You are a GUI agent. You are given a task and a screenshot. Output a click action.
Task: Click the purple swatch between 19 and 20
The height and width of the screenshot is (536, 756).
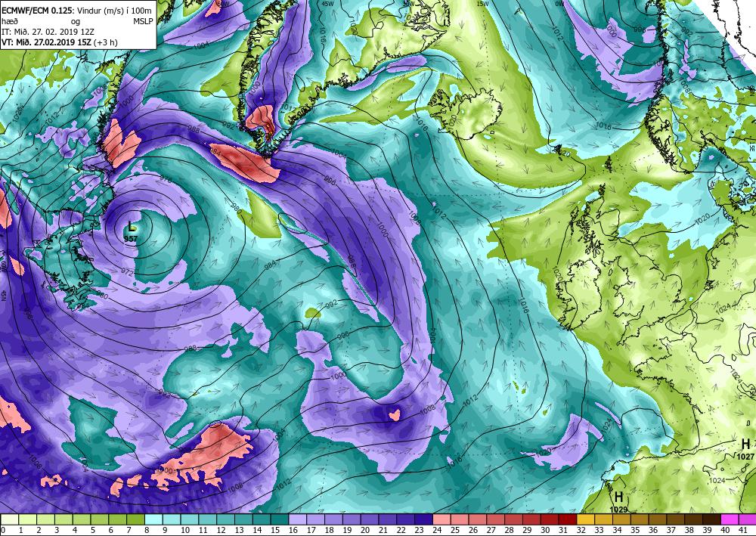click(352, 519)
